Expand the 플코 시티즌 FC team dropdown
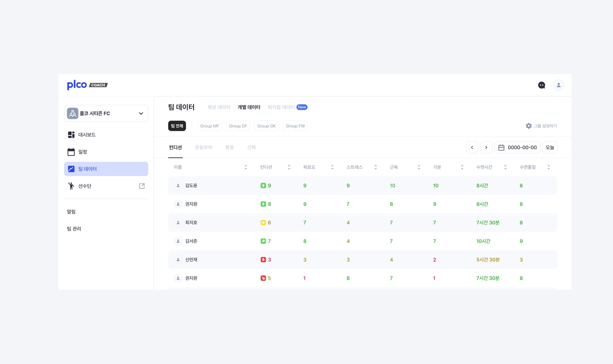This screenshot has height=364, width=613. coord(141,113)
